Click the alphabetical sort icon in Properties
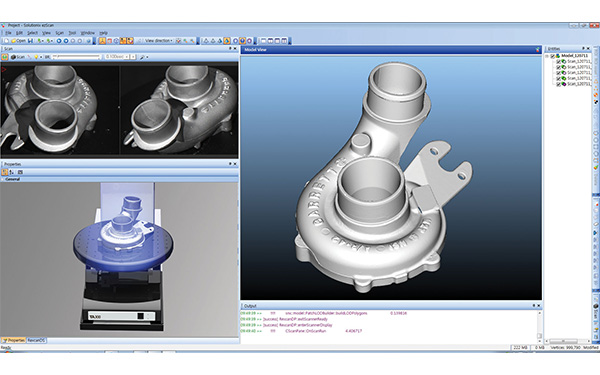The image size is (600, 375). (x=11, y=172)
